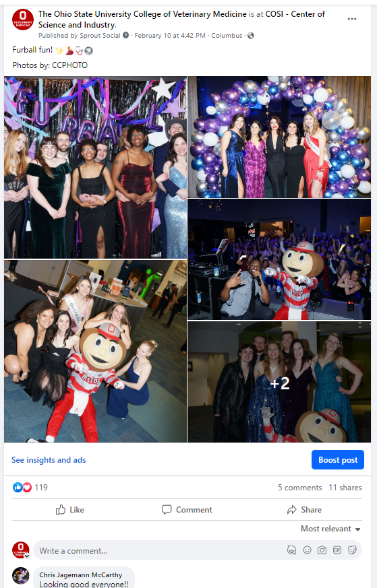
Task: Like the Furball post
Action: (70, 510)
